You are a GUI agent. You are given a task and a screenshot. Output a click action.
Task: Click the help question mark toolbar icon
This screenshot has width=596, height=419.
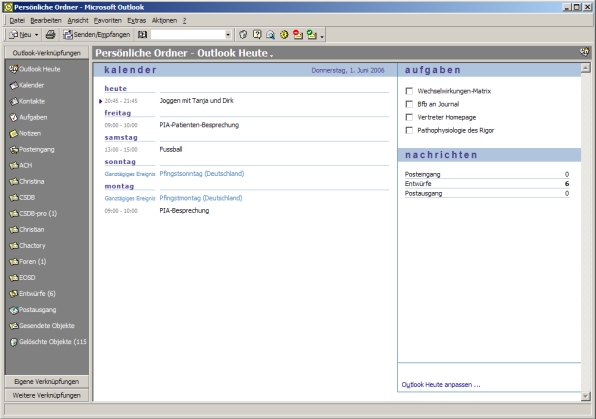(x=257, y=35)
